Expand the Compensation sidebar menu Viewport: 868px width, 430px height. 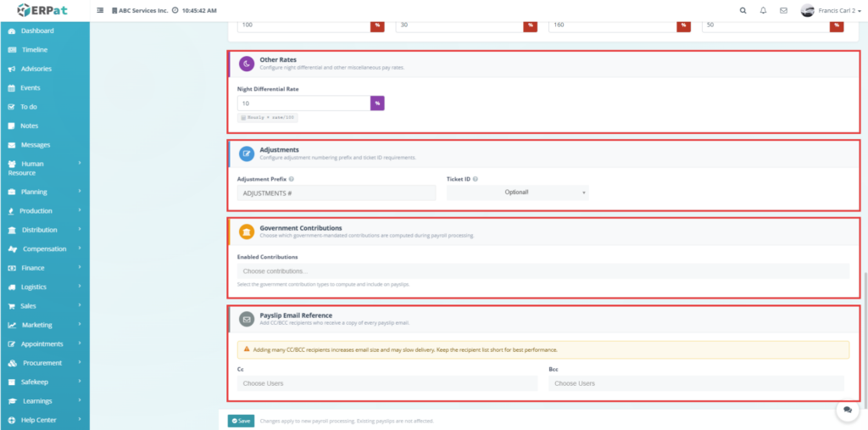[x=45, y=249]
